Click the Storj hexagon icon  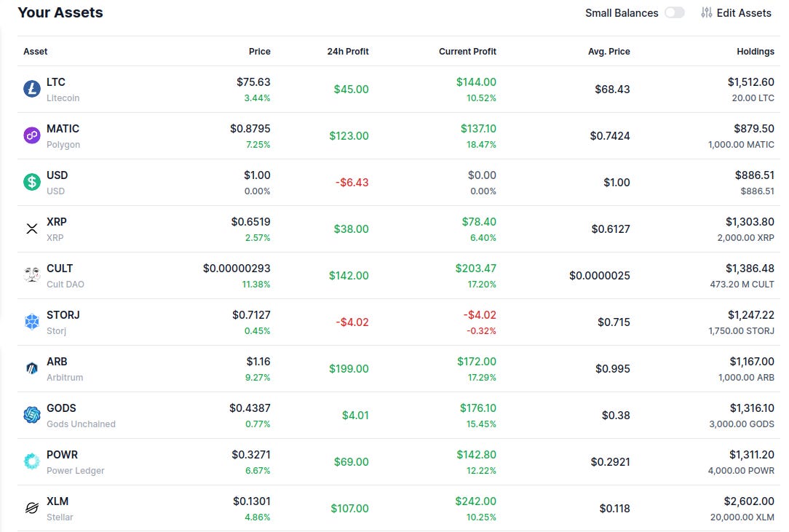(x=32, y=322)
